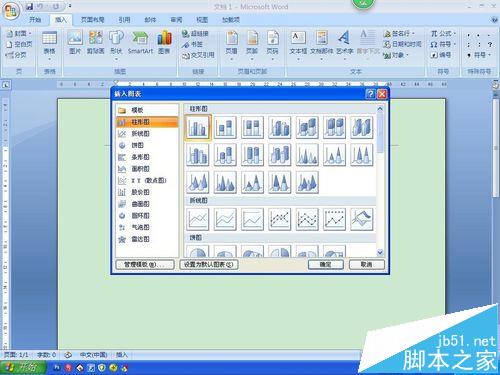
Task: Open the 形状 (Shapes) dropdown
Action: click(x=116, y=46)
